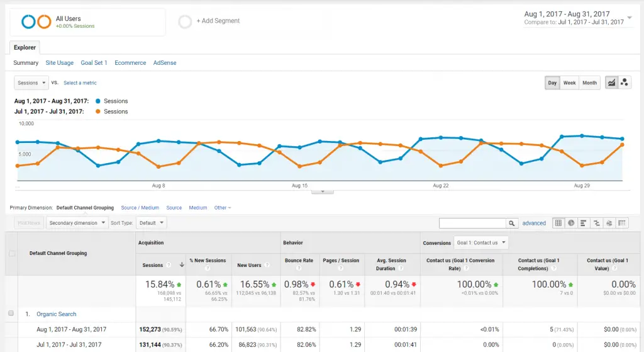
Task: Select the data table view icon
Action: coord(558,223)
